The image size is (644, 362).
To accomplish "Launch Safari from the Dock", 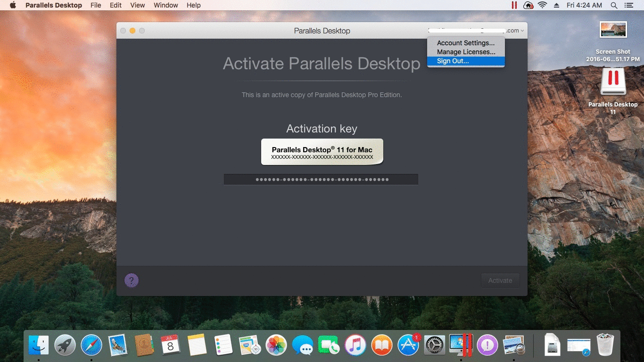I will coord(91,345).
